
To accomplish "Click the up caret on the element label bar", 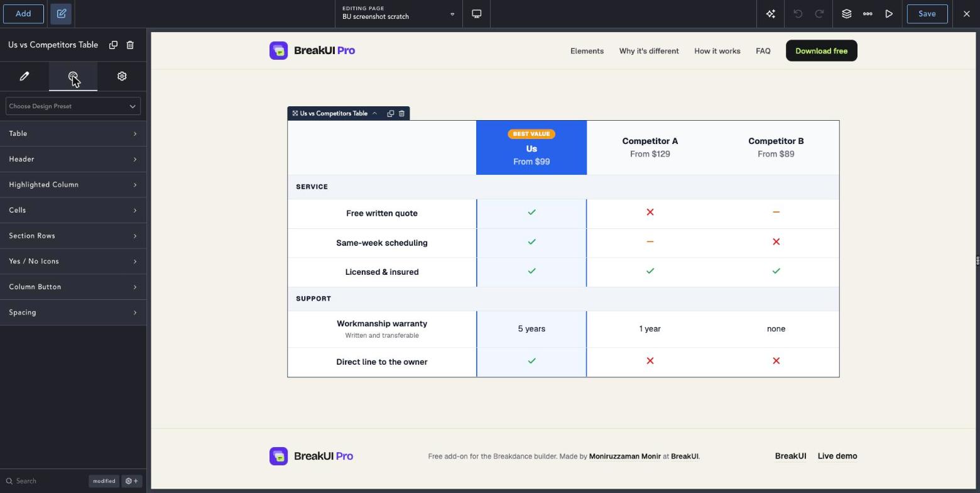I will coord(375,114).
